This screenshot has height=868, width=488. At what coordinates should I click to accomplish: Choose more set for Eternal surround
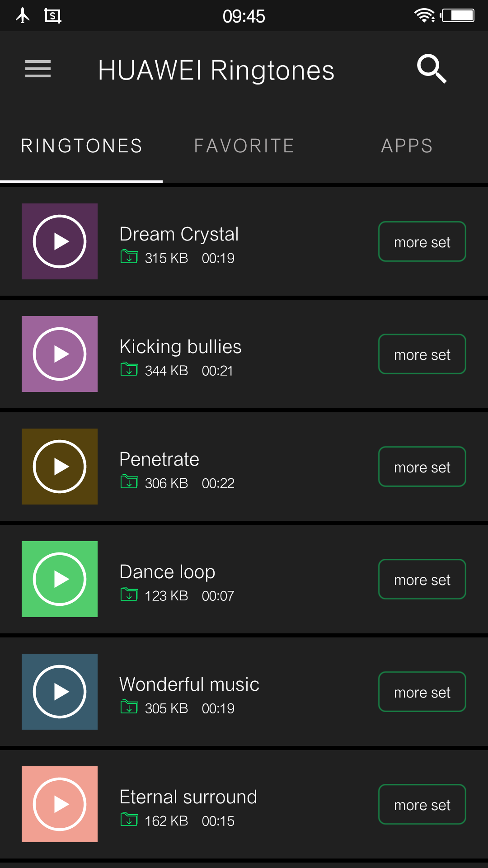pyautogui.click(x=422, y=804)
